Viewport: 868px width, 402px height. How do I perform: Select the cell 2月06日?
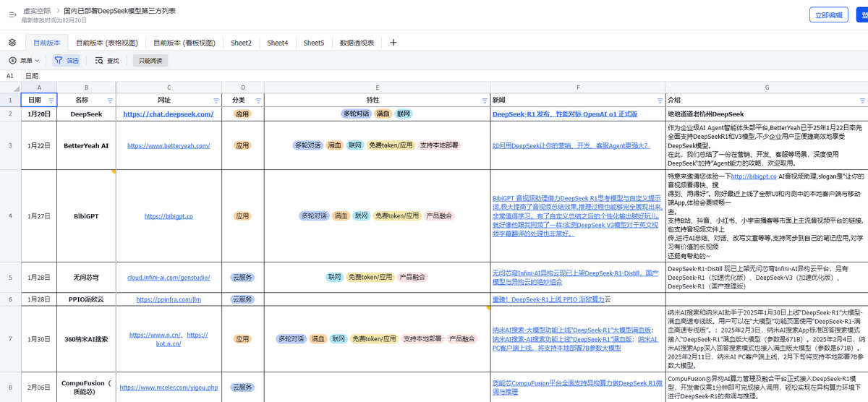click(39, 387)
